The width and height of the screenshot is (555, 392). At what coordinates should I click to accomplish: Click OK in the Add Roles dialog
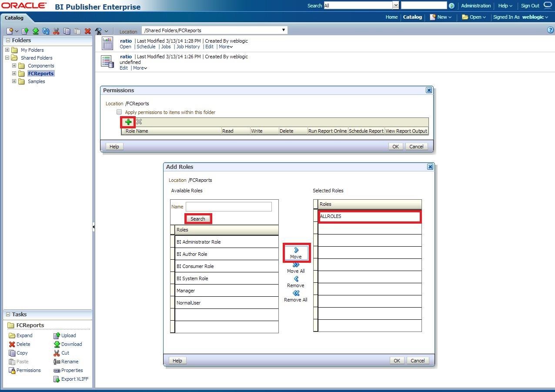point(397,360)
